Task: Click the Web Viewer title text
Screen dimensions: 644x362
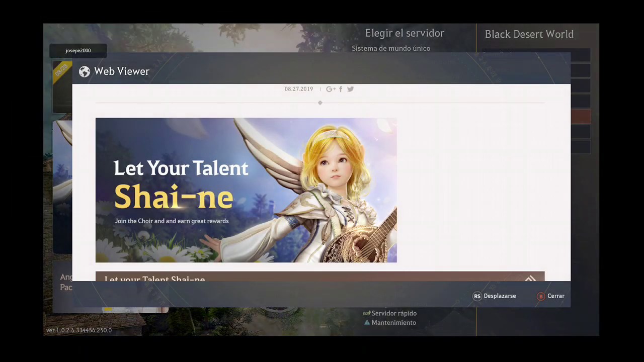Action: [122, 71]
